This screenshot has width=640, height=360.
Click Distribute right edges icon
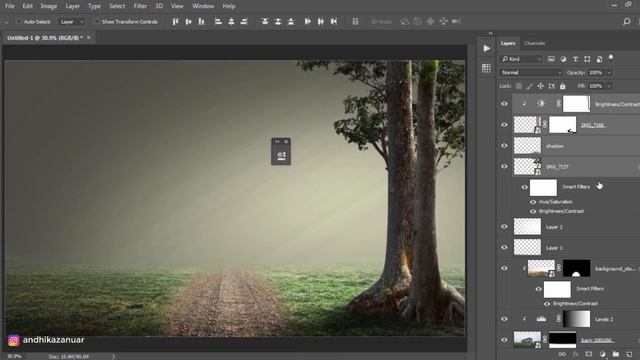[334, 22]
